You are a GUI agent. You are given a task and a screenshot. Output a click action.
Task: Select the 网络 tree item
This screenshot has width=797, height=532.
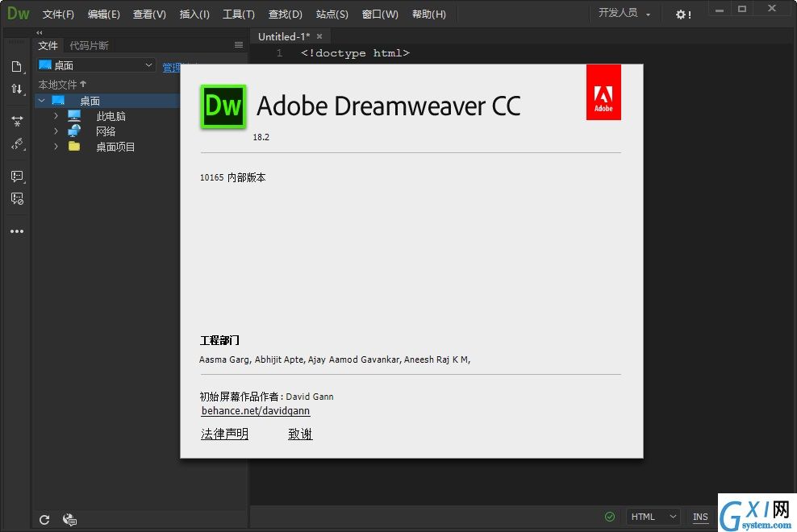click(106, 131)
